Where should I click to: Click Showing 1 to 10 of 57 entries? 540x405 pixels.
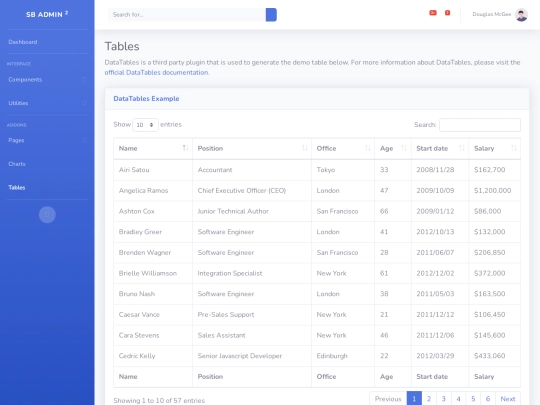[x=159, y=401]
